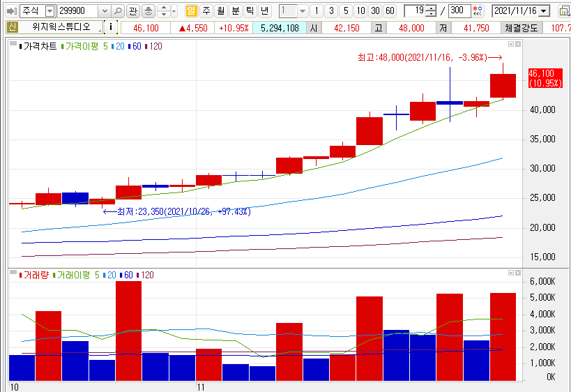Click the 20 moving average legend in price chart

coord(118,47)
